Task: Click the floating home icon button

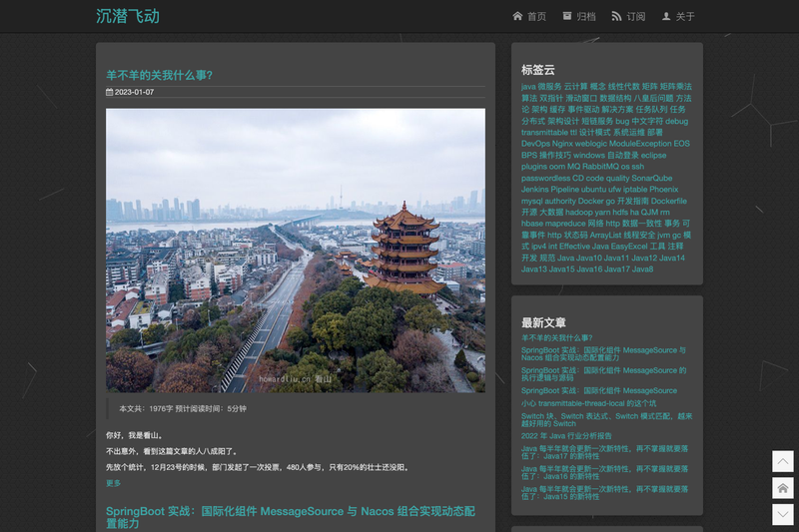Action: point(783,488)
